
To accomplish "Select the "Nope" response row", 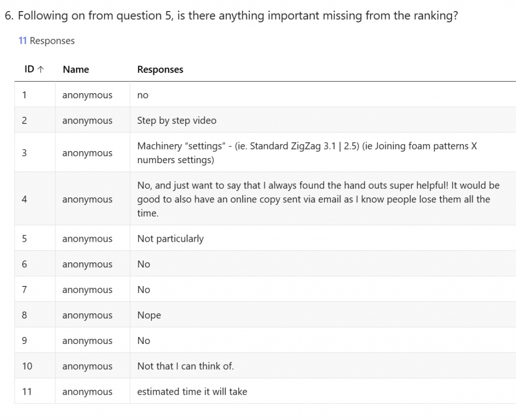I will click(149, 315).
